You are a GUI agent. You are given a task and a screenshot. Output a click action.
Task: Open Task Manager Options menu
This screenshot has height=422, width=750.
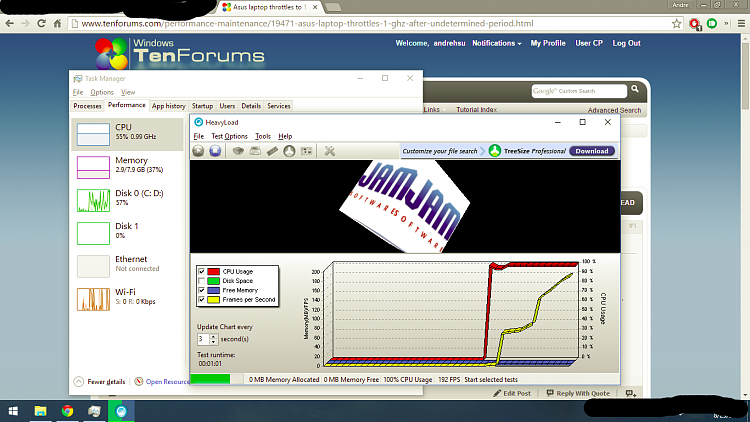(x=102, y=92)
